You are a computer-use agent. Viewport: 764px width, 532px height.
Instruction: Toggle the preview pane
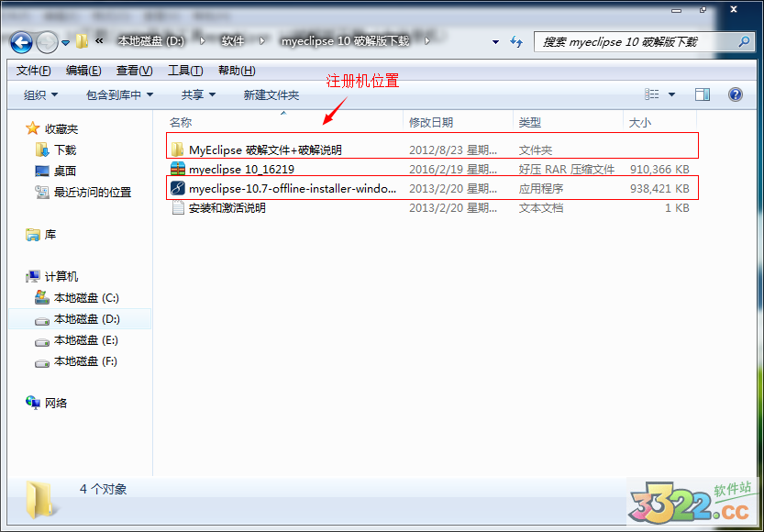coord(703,94)
